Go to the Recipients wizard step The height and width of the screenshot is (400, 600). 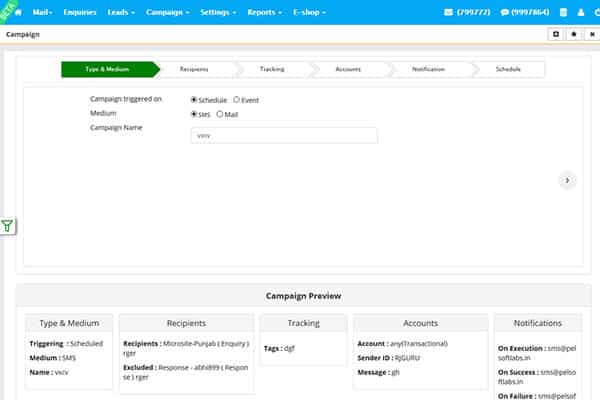coord(196,69)
